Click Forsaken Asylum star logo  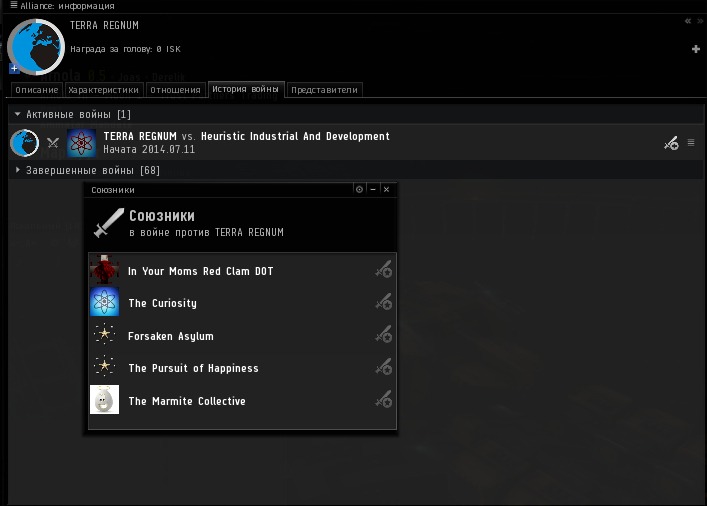click(x=105, y=334)
